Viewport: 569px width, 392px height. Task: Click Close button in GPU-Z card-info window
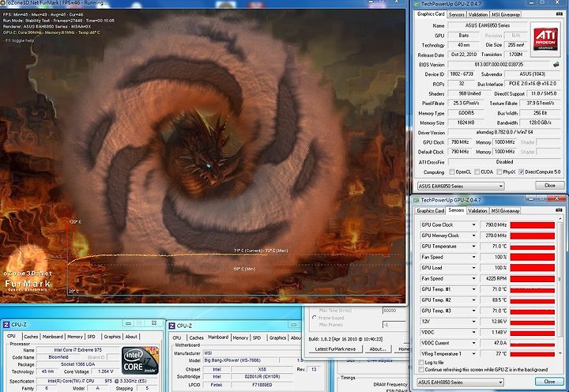(550, 186)
